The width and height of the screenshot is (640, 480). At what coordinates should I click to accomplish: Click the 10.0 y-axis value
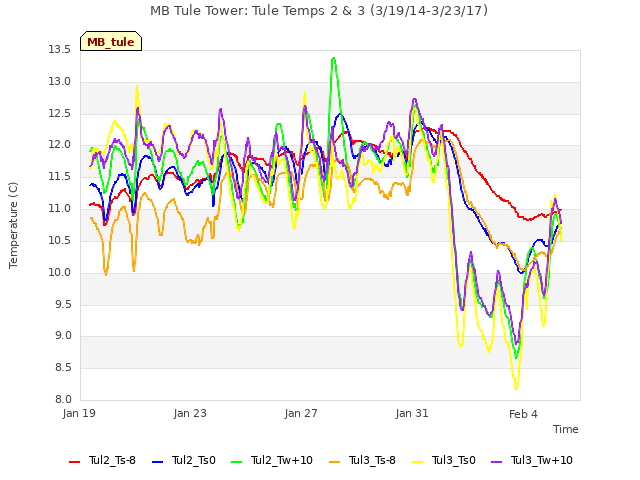pyautogui.click(x=60, y=272)
